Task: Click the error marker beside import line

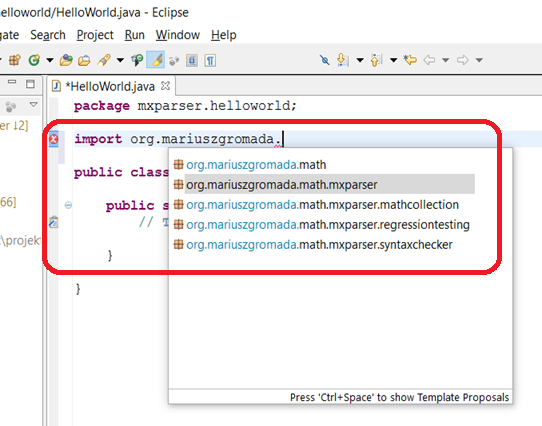Action: tap(54, 139)
